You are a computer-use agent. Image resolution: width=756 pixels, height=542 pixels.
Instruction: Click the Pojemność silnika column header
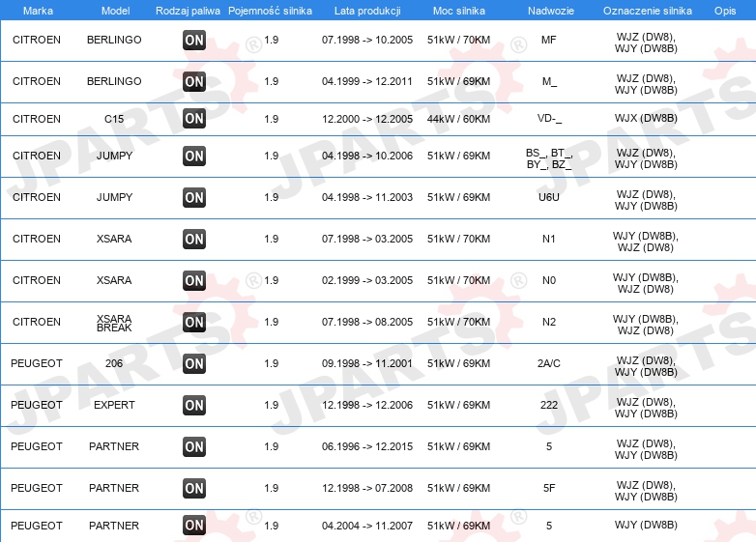[x=270, y=11]
